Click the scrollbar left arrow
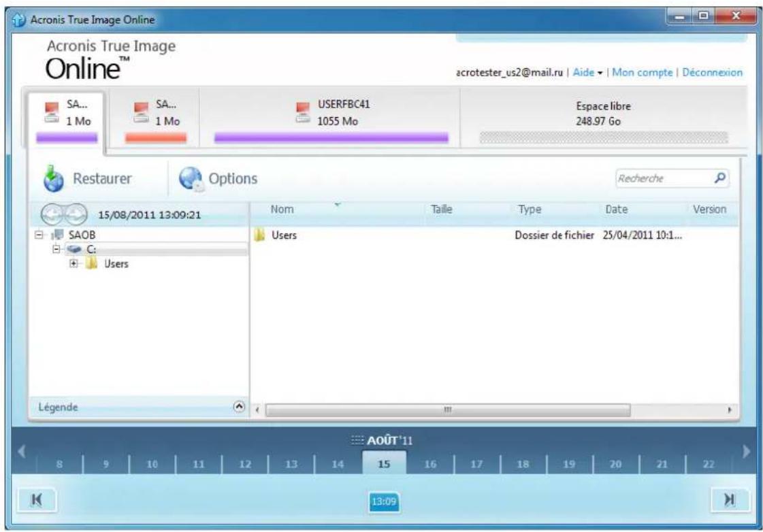 [x=257, y=410]
